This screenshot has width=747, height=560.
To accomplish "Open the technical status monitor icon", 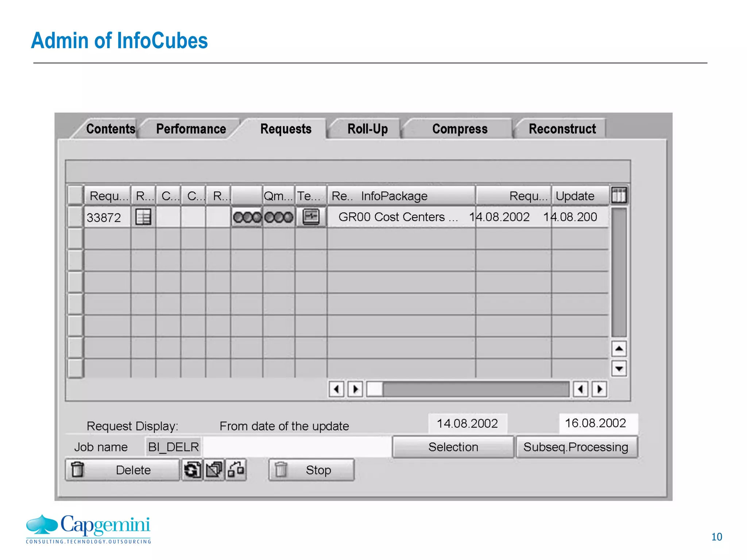I will coord(311,217).
